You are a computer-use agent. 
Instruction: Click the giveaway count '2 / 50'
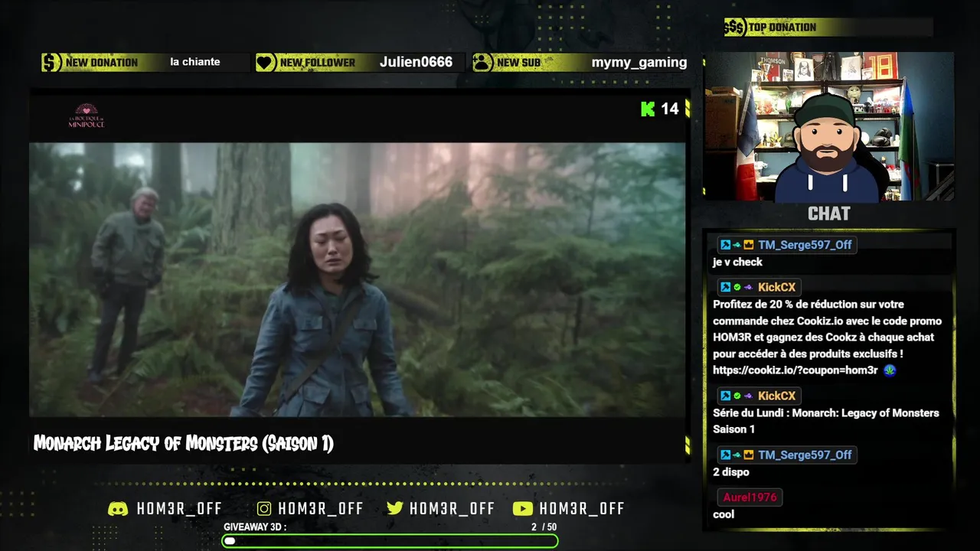click(x=544, y=527)
